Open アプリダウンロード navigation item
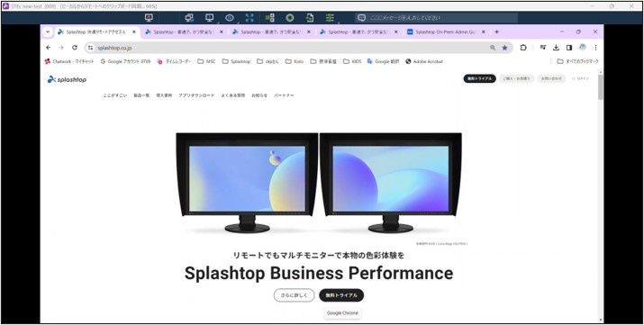 click(196, 95)
